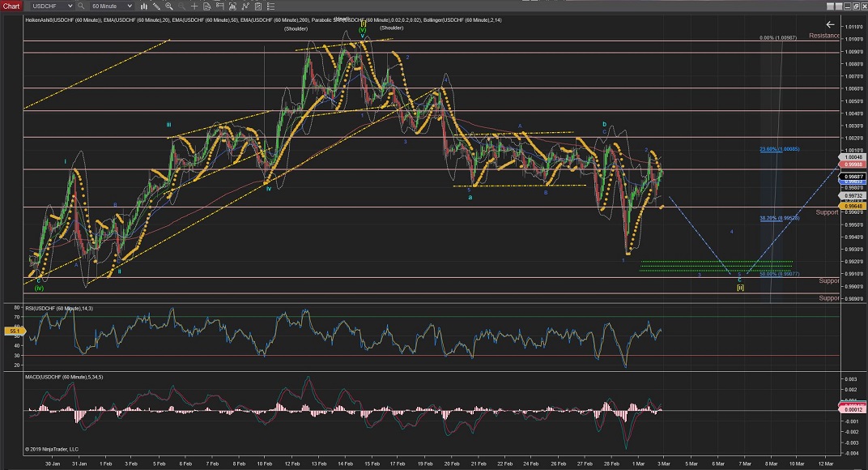Click the zoom out magnifier icon
The height and width of the screenshot is (470, 868).
[x=181, y=6]
